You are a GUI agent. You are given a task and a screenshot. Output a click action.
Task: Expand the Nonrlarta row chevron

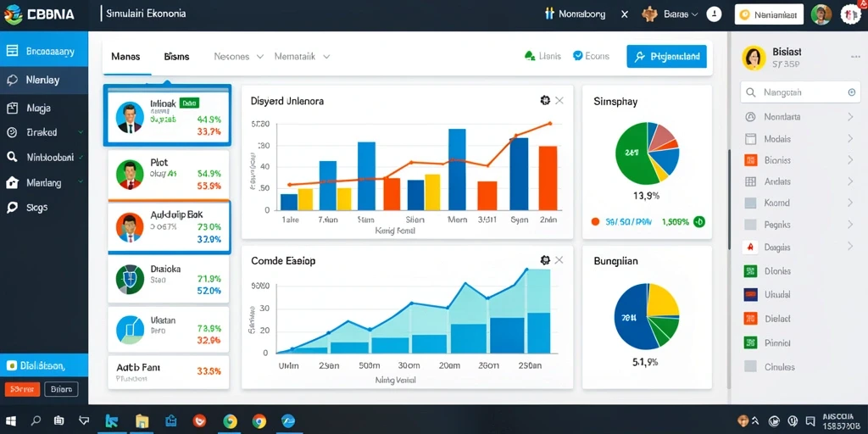(850, 117)
